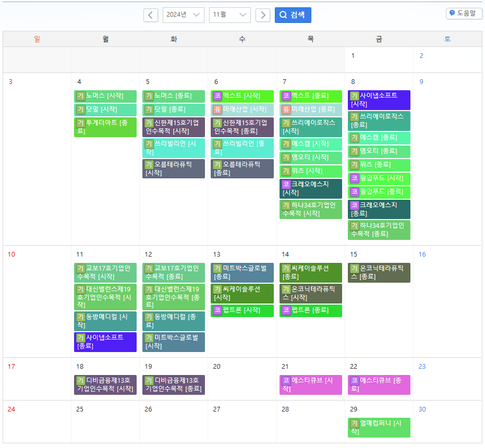Open the 엠오티 [종료] event

pos(379,152)
